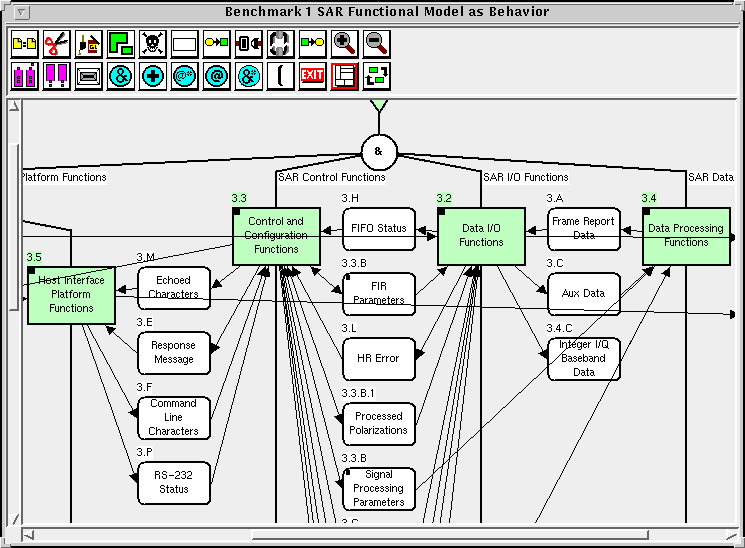
Task: Click the zoom out magnifier icon
Action: coord(377,44)
